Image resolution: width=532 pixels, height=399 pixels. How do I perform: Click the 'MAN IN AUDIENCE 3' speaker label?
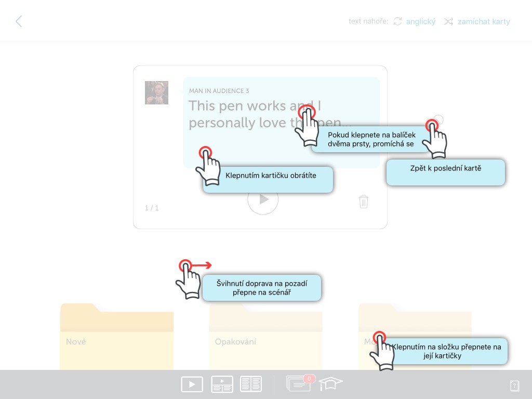(219, 91)
